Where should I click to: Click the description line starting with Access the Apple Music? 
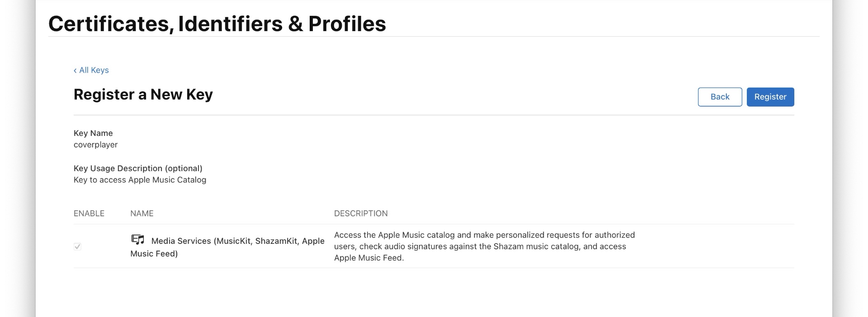point(484,235)
